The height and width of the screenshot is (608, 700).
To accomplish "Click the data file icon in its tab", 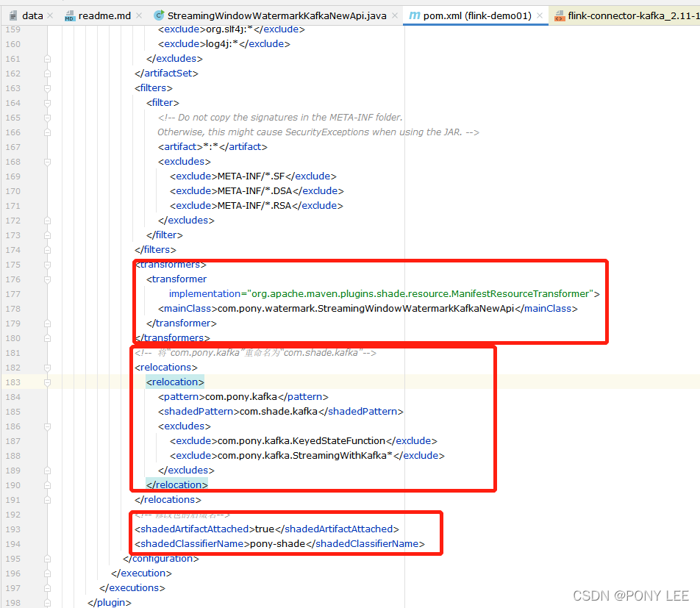I will pyautogui.click(x=13, y=16).
